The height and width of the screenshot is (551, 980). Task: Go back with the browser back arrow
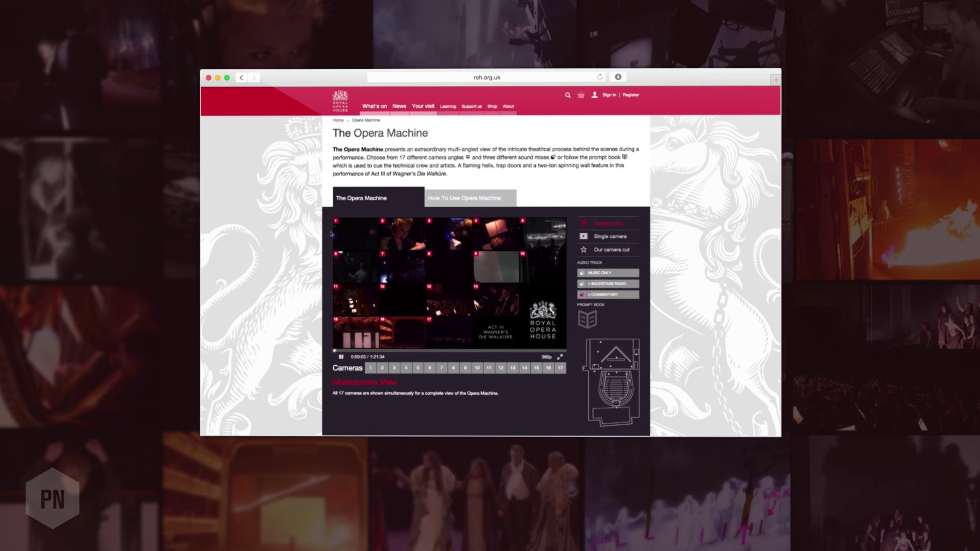point(241,78)
